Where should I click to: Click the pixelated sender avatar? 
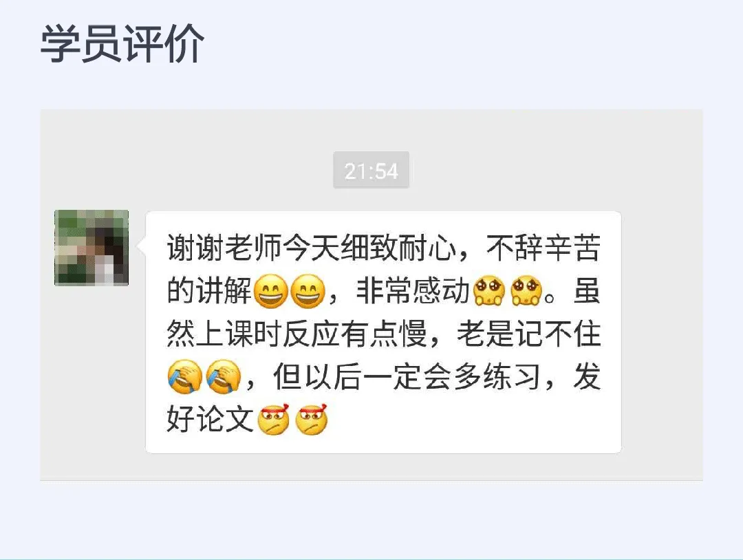[91, 247]
